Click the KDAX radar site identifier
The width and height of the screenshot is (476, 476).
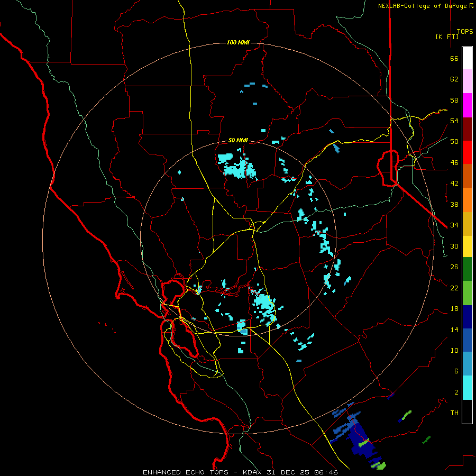coord(253,472)
